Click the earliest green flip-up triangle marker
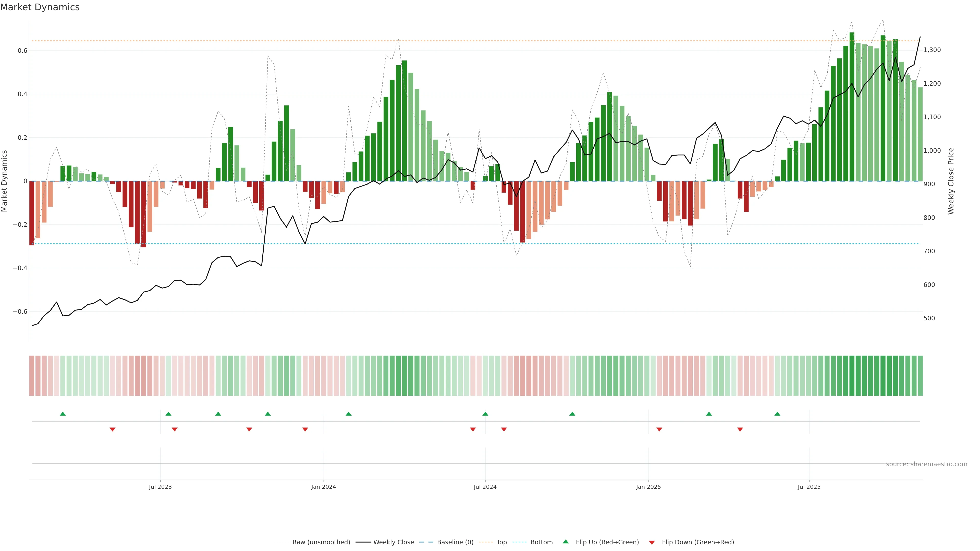 coord(63,414)
